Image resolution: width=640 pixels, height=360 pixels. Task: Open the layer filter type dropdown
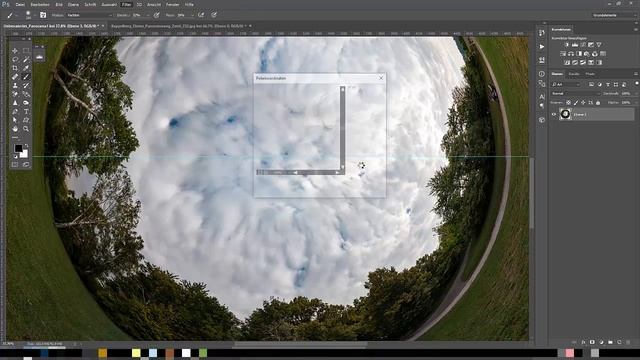(566, 84)
